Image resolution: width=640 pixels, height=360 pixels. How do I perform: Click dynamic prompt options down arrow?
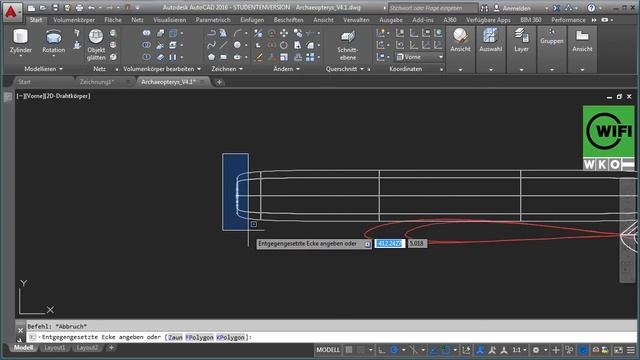tap(367, 244)
